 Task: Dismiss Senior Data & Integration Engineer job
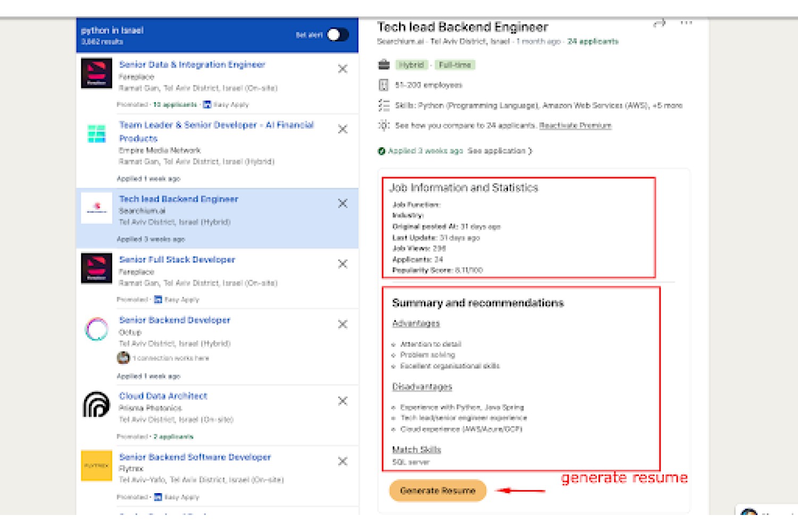[343, 69]
